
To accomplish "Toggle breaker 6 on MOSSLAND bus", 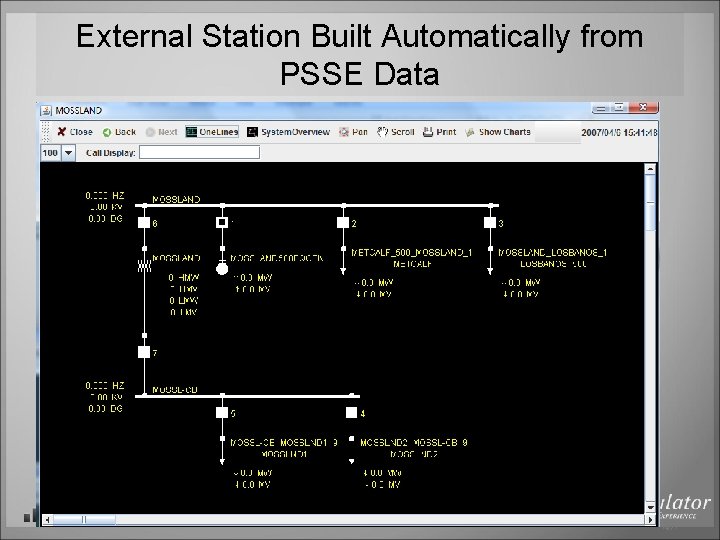I will click(144, 223).
